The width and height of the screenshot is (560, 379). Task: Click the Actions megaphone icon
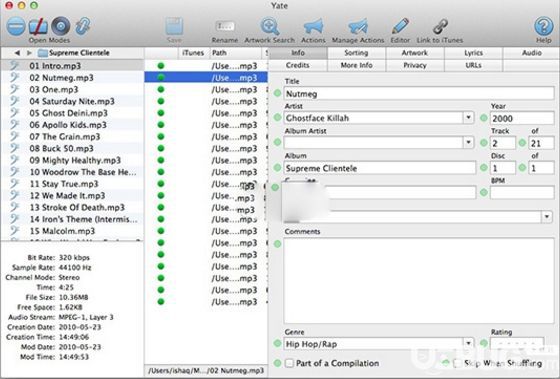click(x=313, y=26)
